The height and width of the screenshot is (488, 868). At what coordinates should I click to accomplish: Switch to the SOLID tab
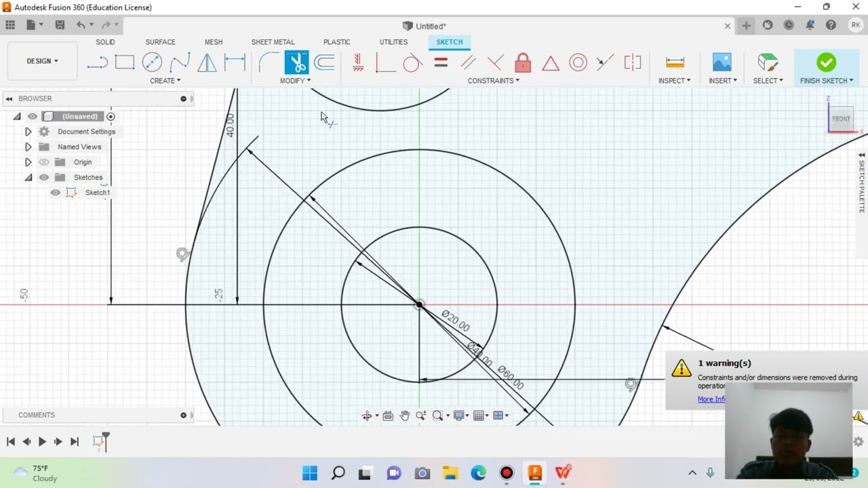click(105, 42)
